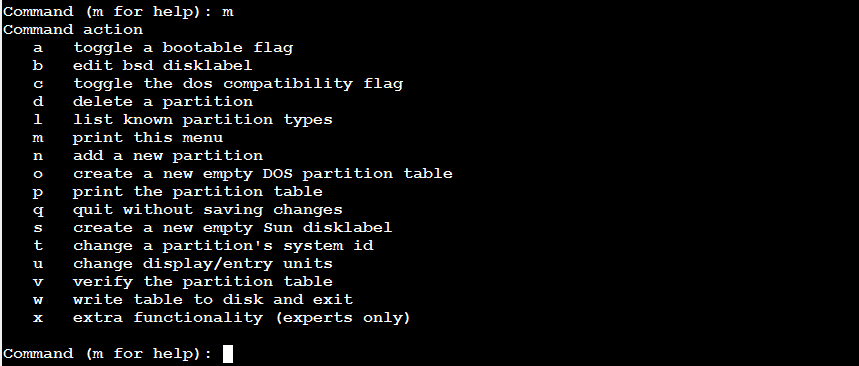The image size is (859, 366).
Task: Click 'toggle the dos compatibility flag' entry
Action: [x=238, y=83]
